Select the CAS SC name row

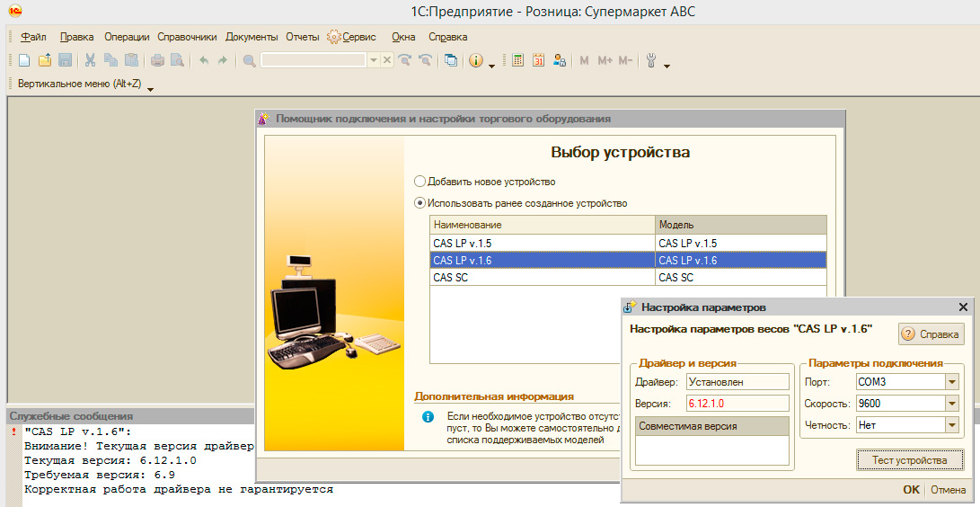pos(543,278)
